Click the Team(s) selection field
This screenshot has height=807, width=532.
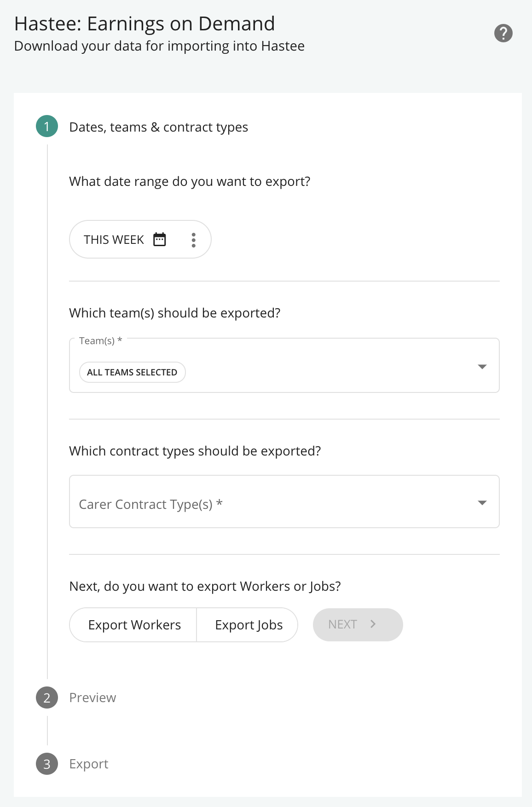coord(284,366)
